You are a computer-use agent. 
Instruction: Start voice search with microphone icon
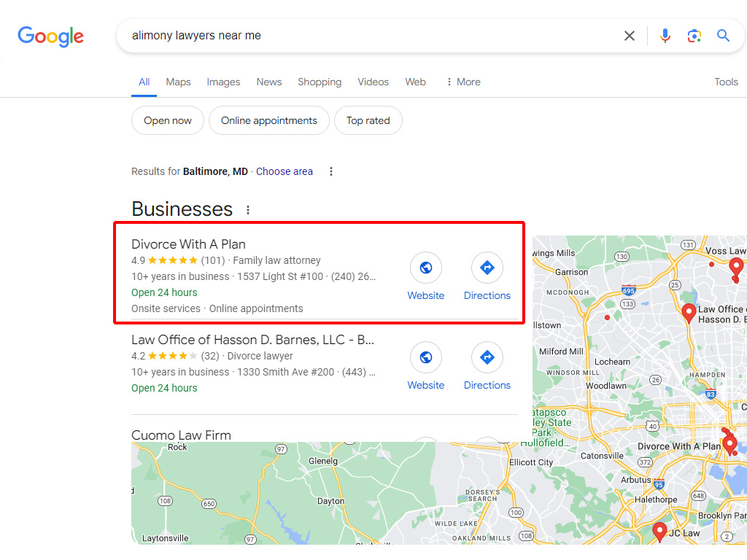click(665, 36)
